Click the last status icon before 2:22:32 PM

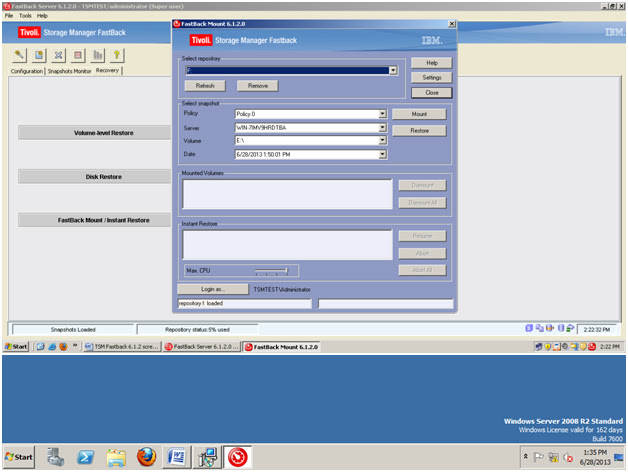tap(570, 328)
